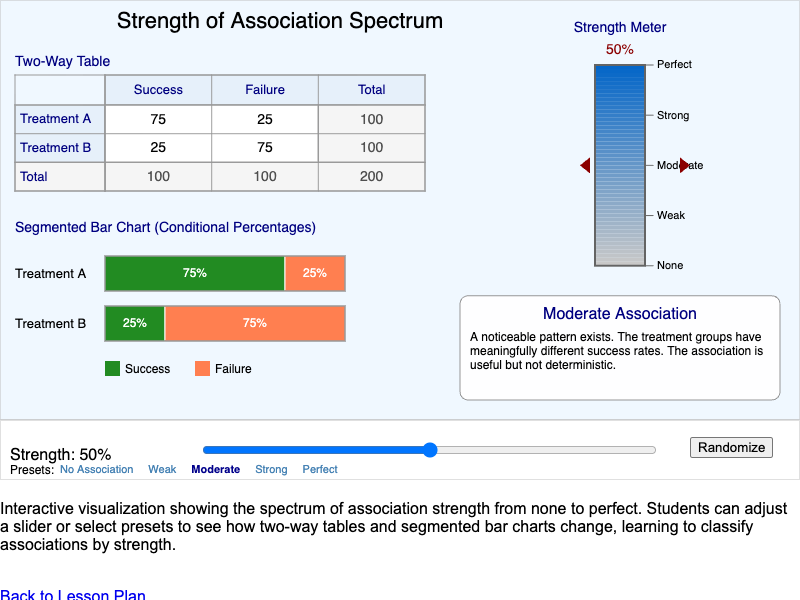800x600 pixels.
Task: Select the Perfect preset
Action: click(319, 469)
